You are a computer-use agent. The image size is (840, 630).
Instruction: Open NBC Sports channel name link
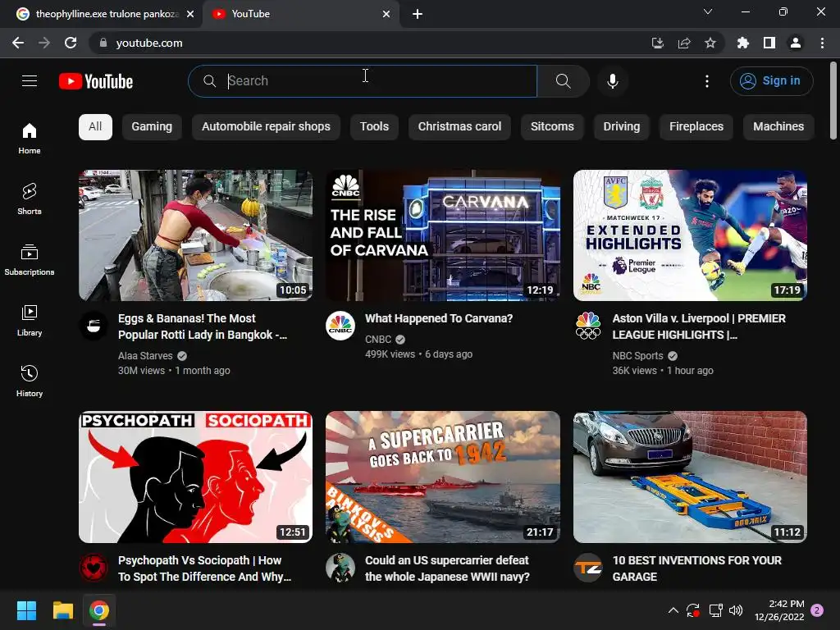click(x=637, y=356)
